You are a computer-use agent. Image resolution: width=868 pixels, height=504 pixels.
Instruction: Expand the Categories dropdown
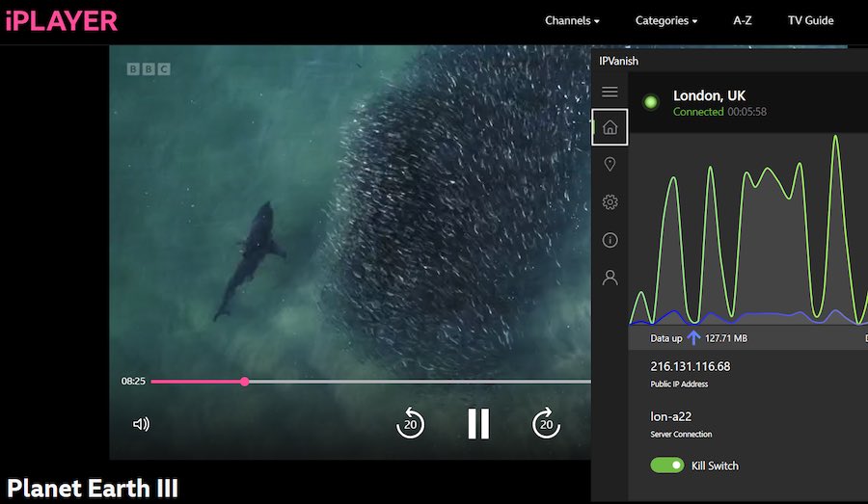pos(665,20)
